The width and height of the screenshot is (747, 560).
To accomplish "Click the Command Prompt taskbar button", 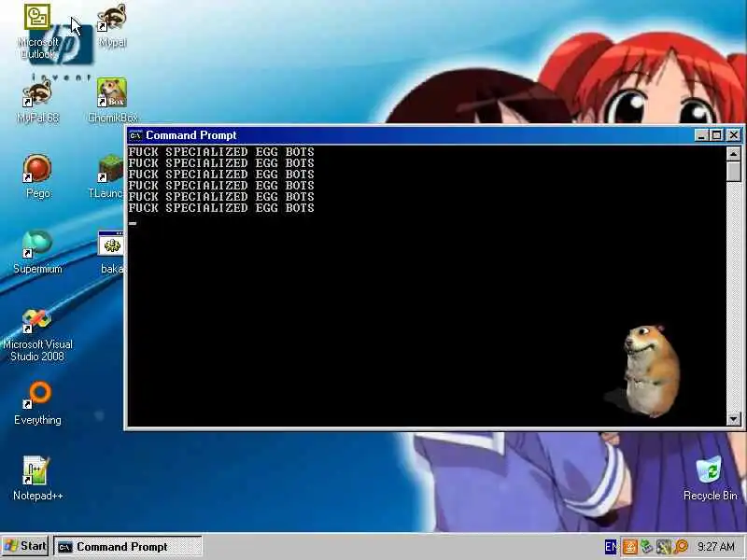I will [x=128, y=546].
